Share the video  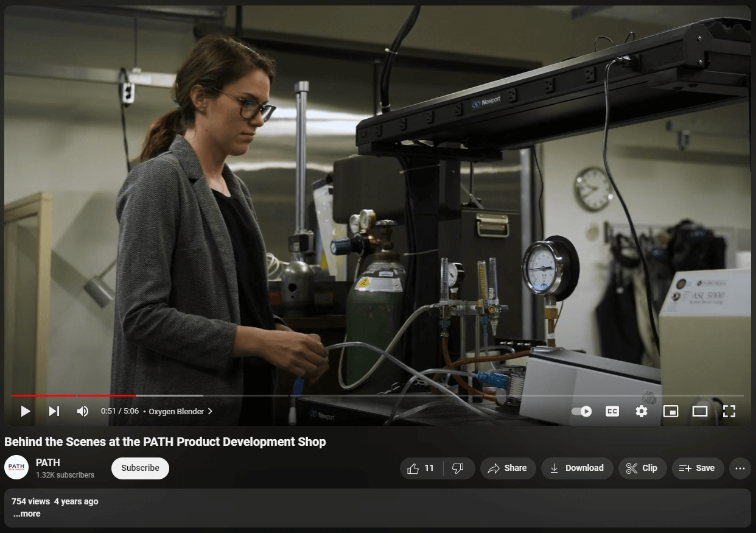508,468
